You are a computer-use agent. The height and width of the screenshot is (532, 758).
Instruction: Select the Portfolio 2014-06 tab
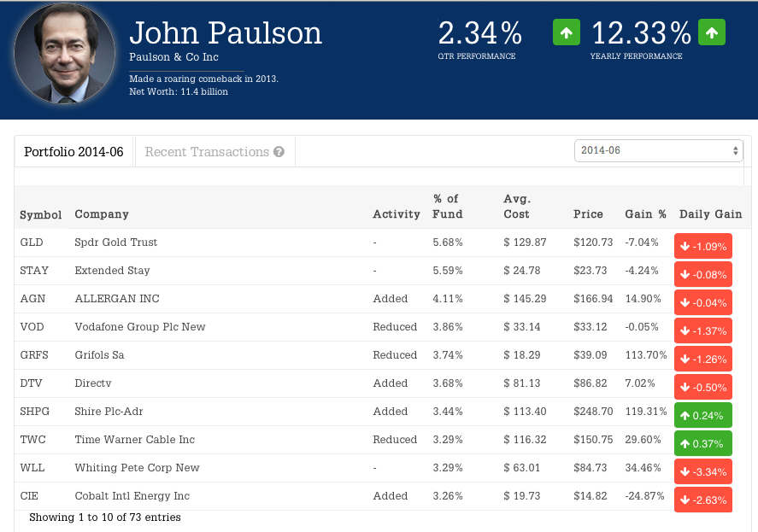(73, 152)
